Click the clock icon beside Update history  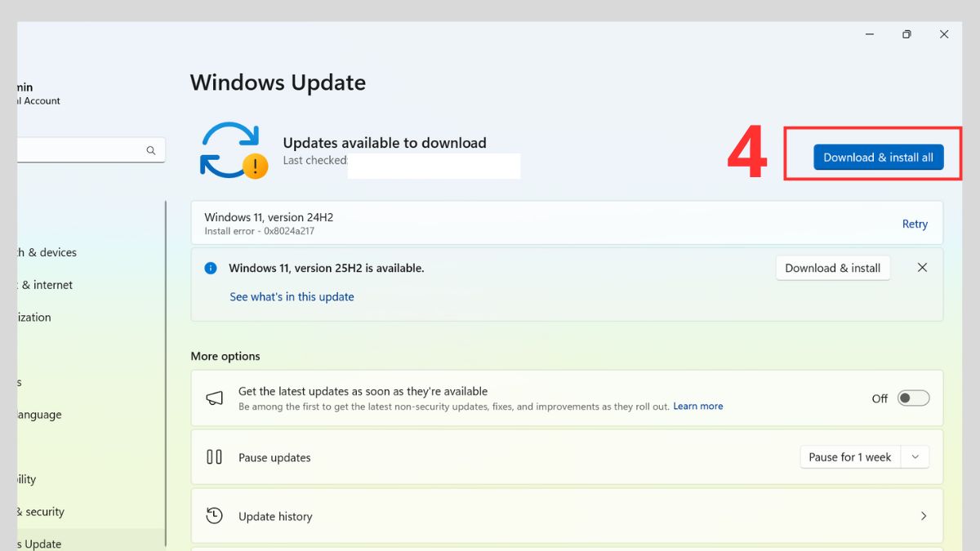click(x=214, y=516)
